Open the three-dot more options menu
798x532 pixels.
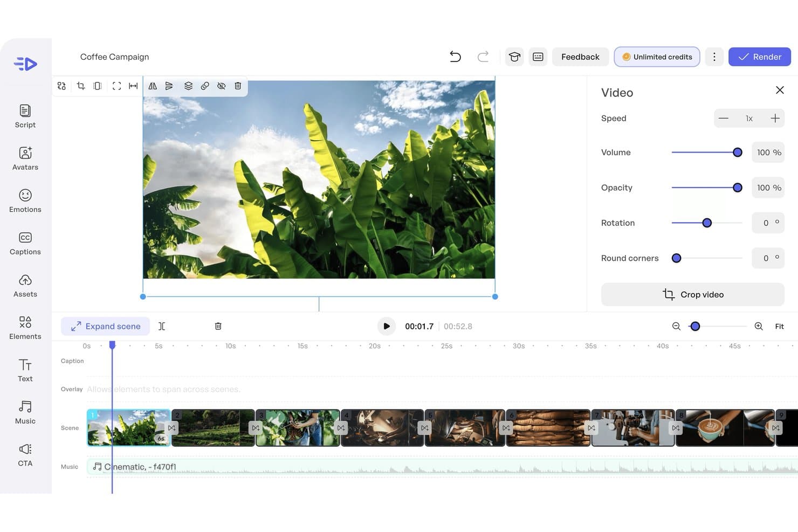(714, 57)
